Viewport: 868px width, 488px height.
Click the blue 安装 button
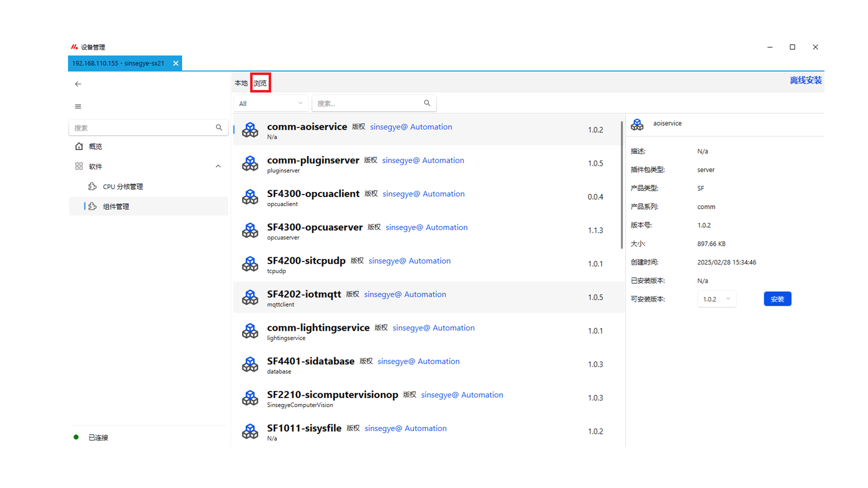(777, 299)
